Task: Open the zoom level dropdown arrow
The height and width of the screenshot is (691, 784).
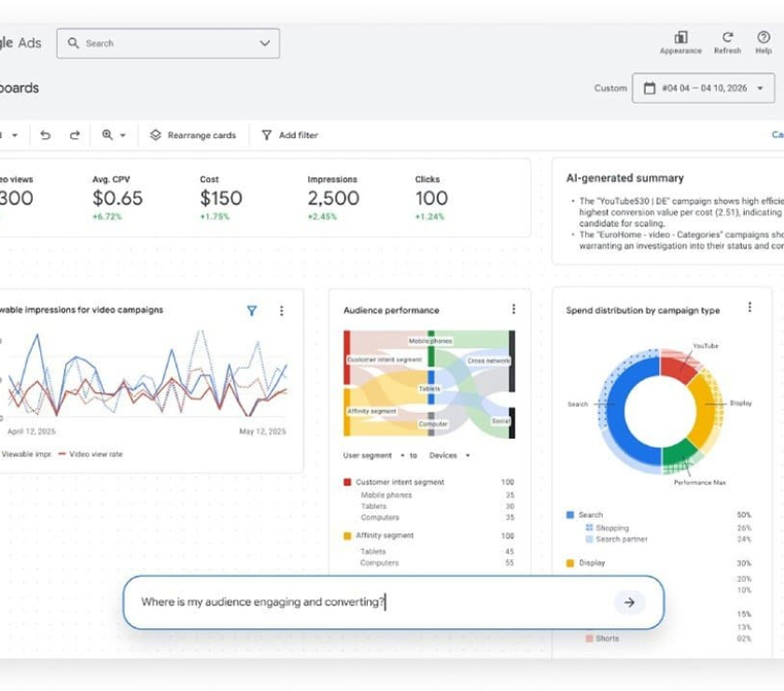Action: 122,135
